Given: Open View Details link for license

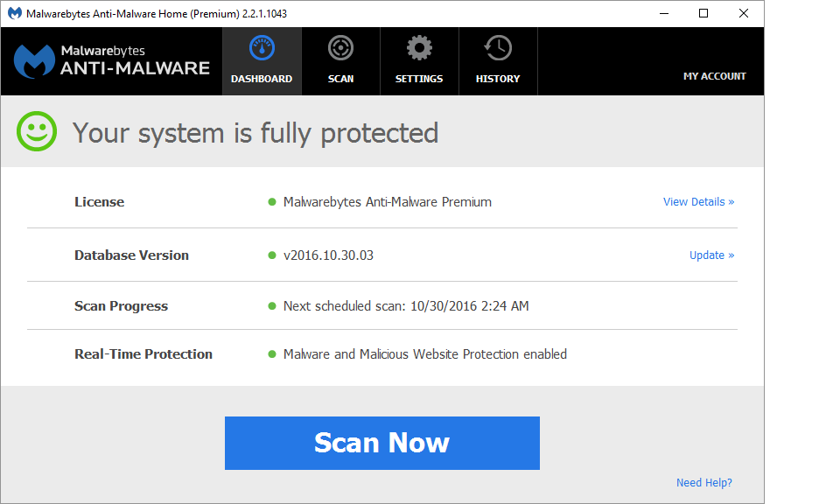Looking at the screenshot, I should click(698, 202).
